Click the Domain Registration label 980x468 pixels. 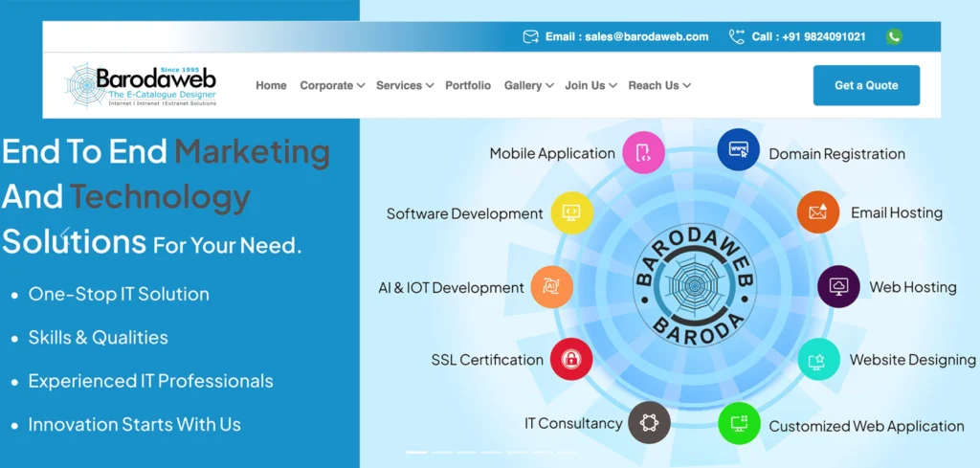(x=836, y=154)
